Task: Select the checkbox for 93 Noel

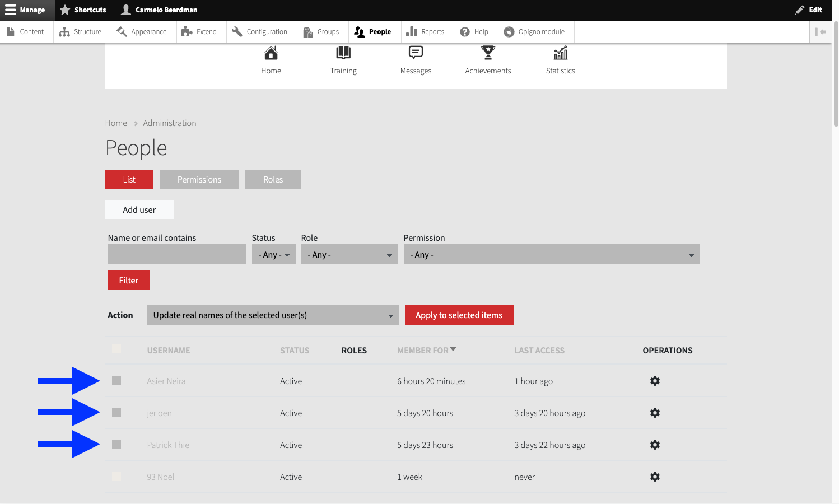Action: click(x=116, y=477)
